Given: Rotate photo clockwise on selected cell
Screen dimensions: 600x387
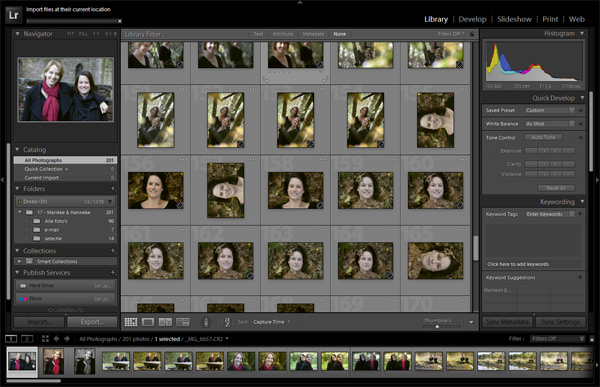Looking at the screenshot, I should coord(325,80).
